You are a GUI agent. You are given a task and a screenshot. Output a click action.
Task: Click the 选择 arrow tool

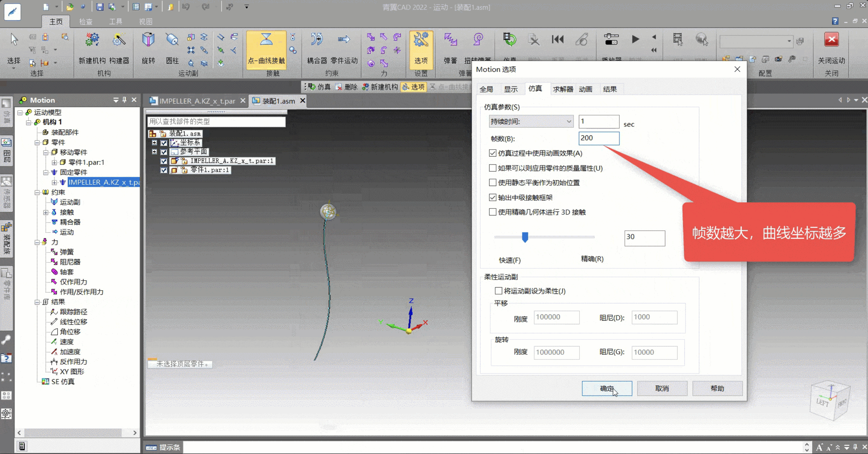coord(14,40)
